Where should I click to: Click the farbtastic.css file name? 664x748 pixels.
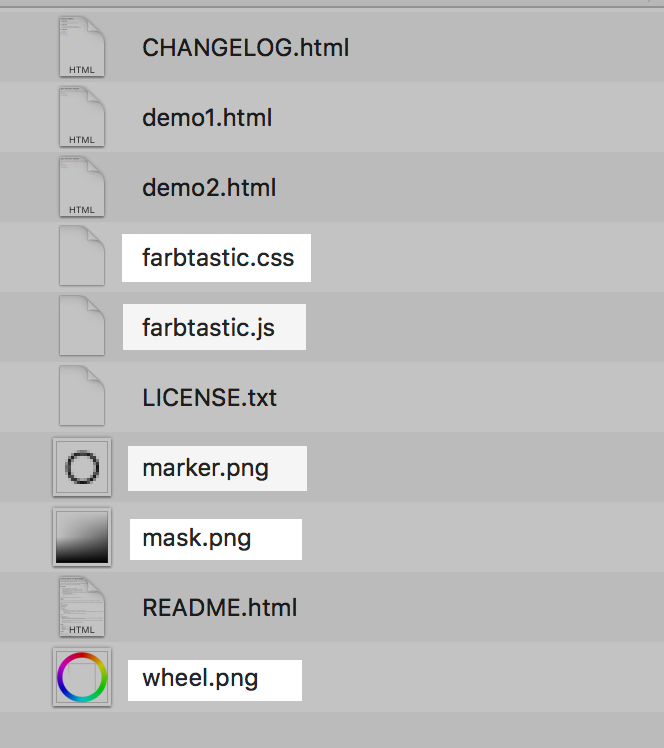pos(218,258)
